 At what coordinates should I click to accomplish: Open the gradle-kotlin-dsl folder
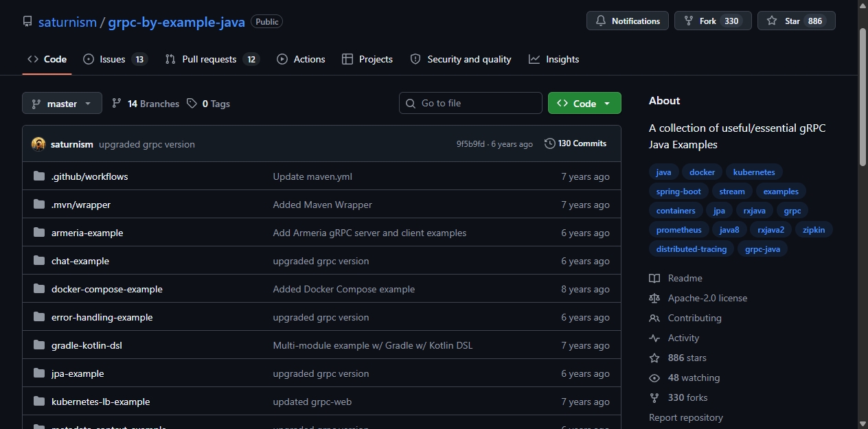coord(87,345)
